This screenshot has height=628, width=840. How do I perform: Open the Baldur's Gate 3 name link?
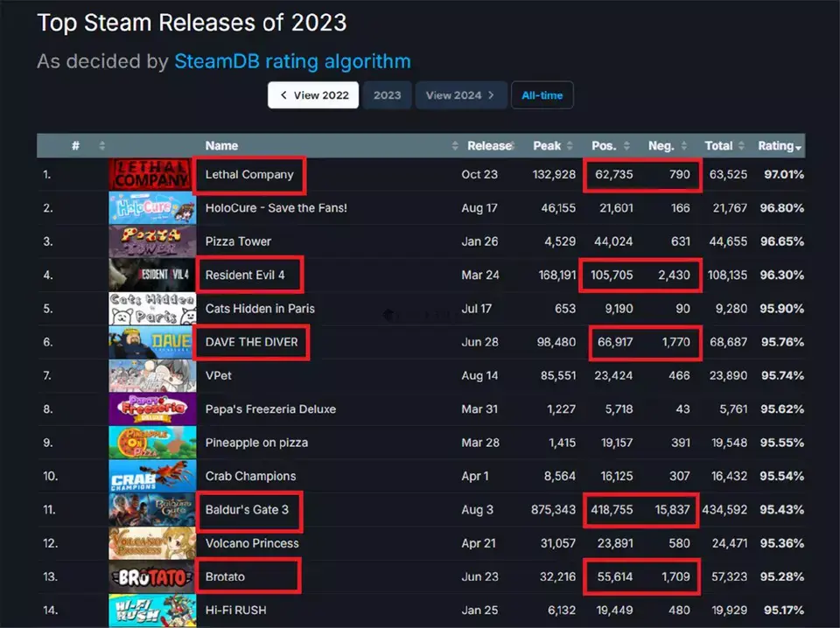(247, 510)
